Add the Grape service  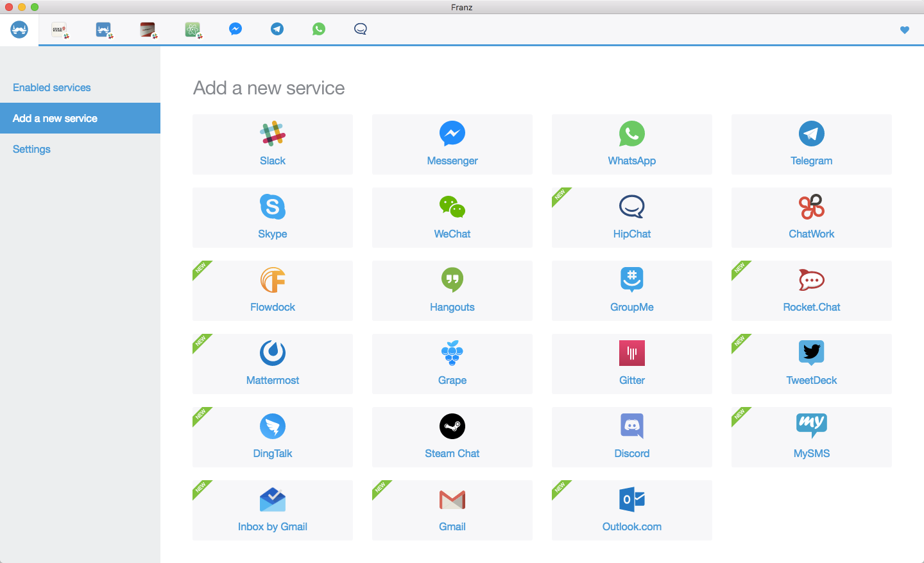coord(452,364)
